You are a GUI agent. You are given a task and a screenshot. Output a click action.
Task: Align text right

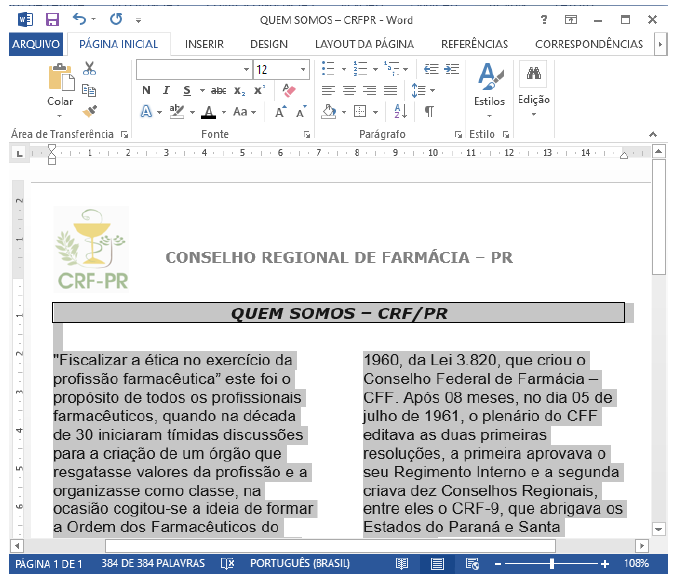pyautogui.click(x=369, y=91)
